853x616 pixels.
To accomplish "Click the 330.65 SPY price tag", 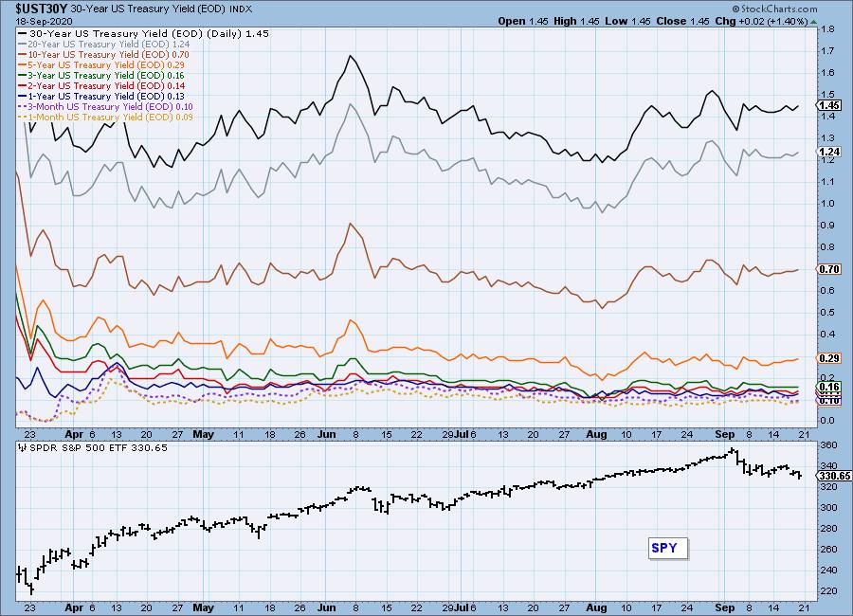I will point(834,476).
